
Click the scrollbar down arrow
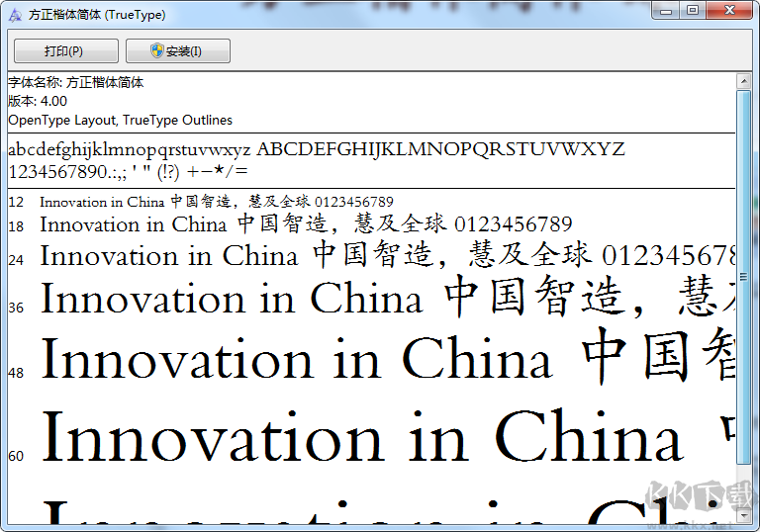coord(743,514)
